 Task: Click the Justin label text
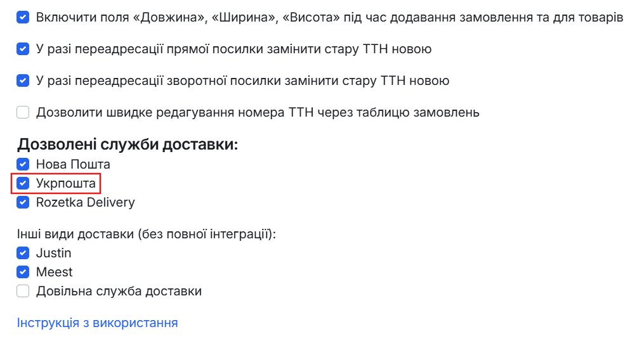pos(54,253)
